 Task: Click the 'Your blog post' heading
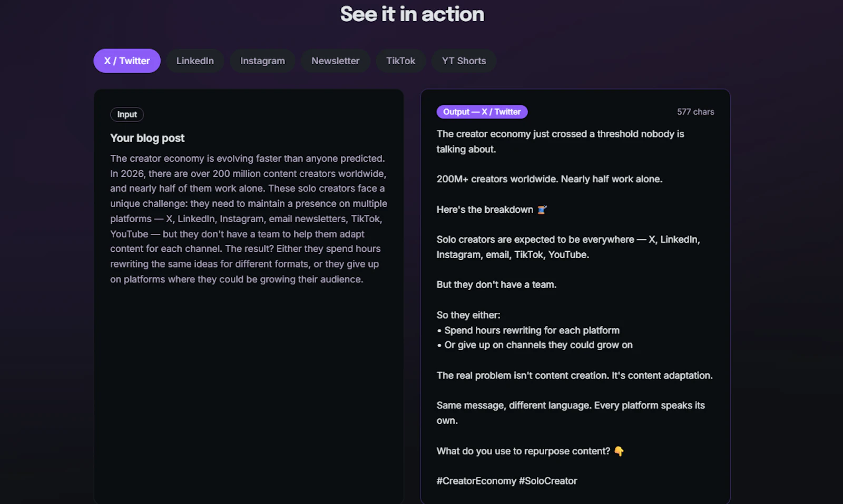pos(148,138)
